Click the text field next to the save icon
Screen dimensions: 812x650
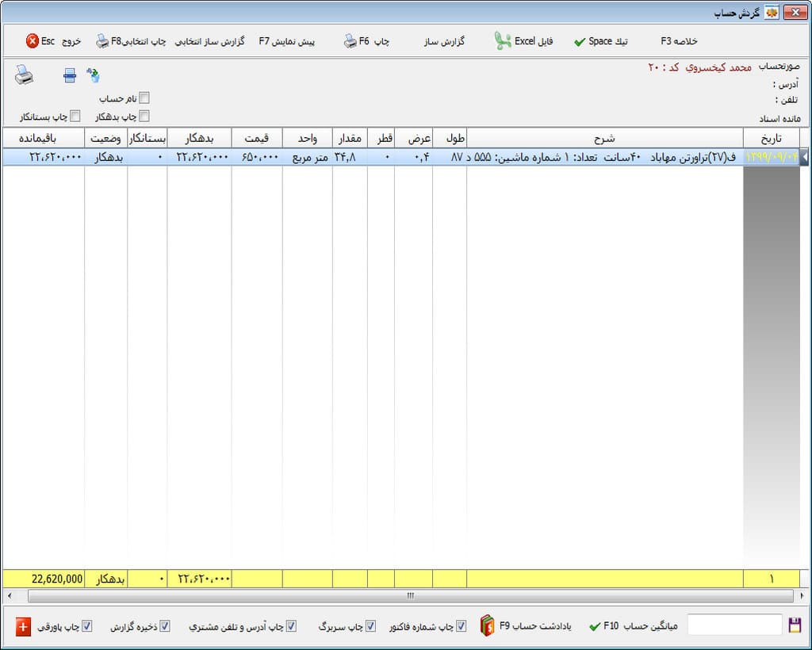(734, 625)
